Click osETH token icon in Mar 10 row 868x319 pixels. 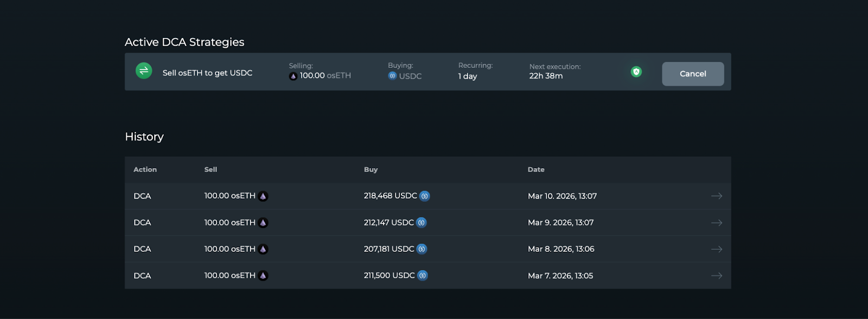[x=263, y=196]
